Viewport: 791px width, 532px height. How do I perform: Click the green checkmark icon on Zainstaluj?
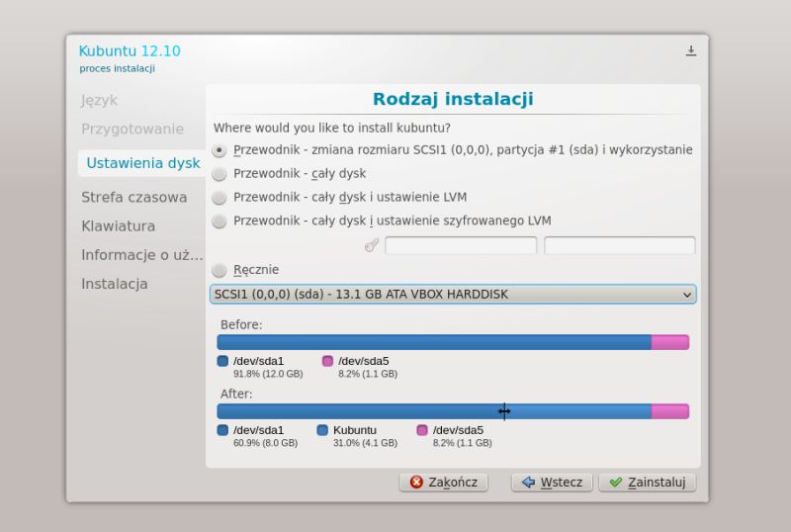click(x=615, y=482)
